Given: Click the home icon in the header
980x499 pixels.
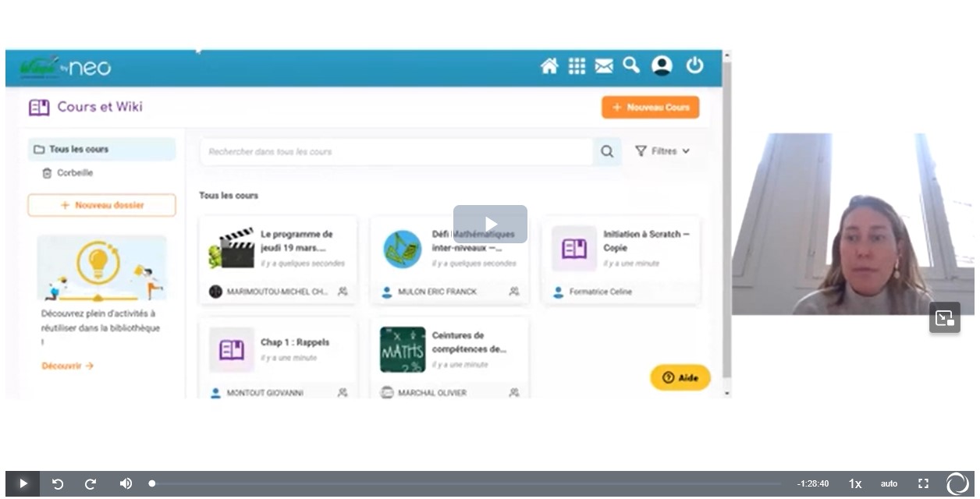Looking at the screenshot, I should pos(549,66).
